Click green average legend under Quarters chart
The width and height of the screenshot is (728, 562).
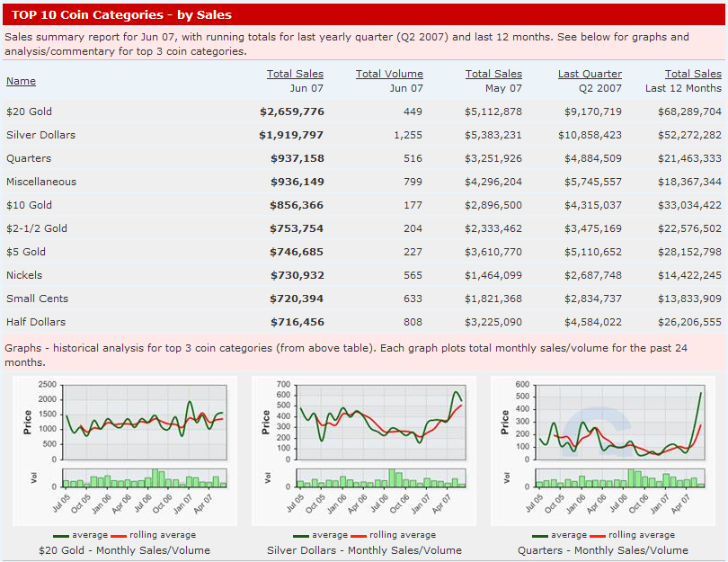(559, 535)
